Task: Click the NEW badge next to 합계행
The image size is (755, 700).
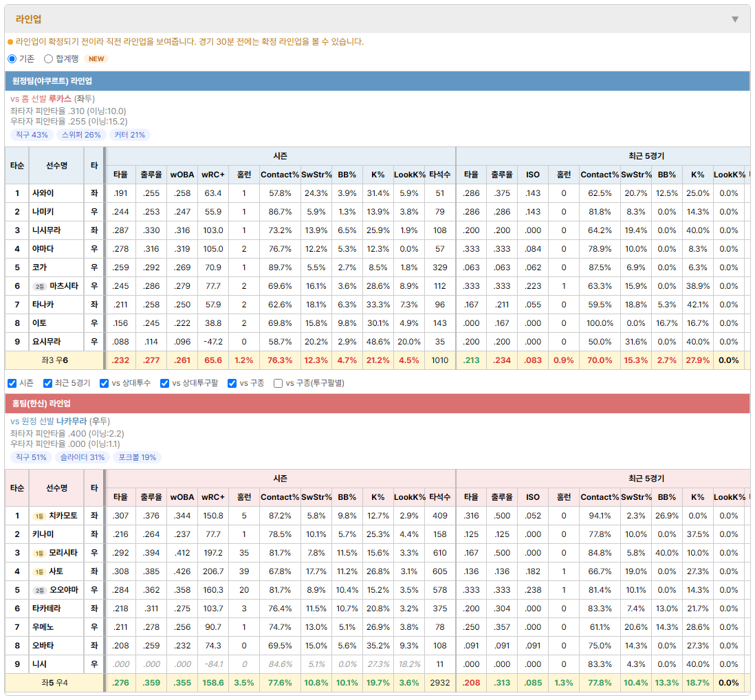Action: coord(96,58)
